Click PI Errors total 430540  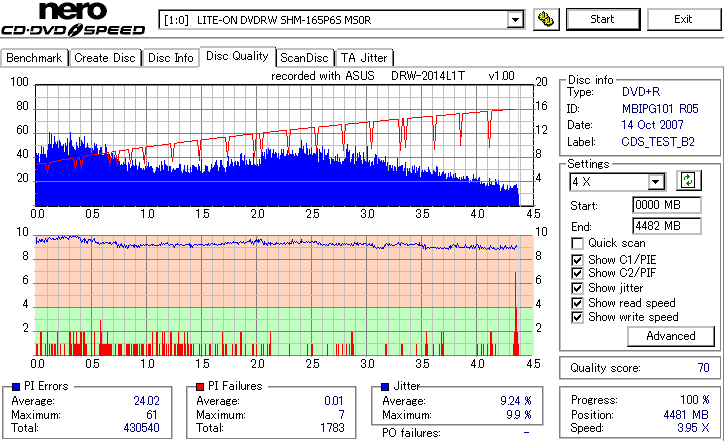(141, 428)
